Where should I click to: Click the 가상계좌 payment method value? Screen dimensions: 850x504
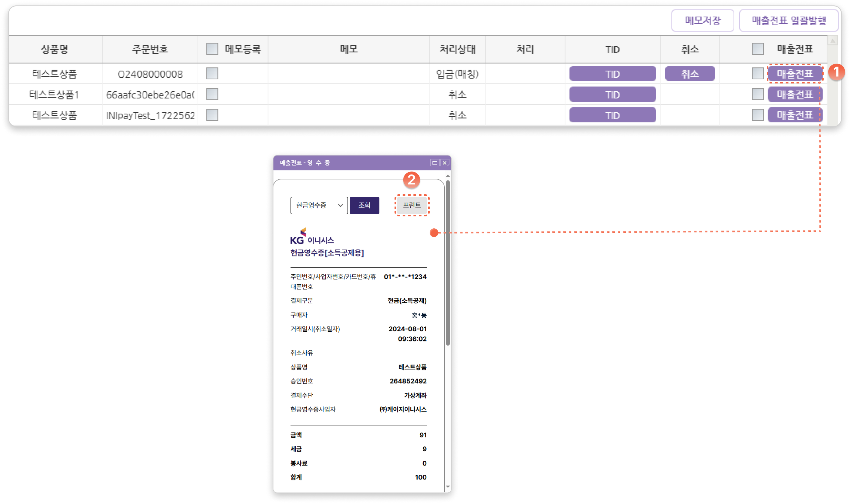pyautogui.click(x=415, y=395)
